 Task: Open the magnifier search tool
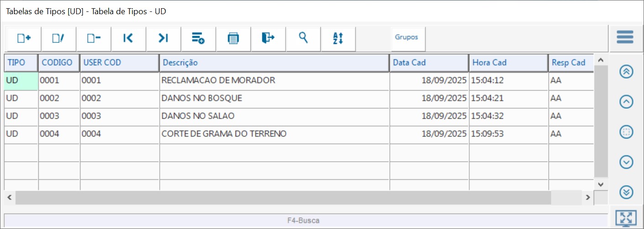pyautogui.click(x=303, y=38)
